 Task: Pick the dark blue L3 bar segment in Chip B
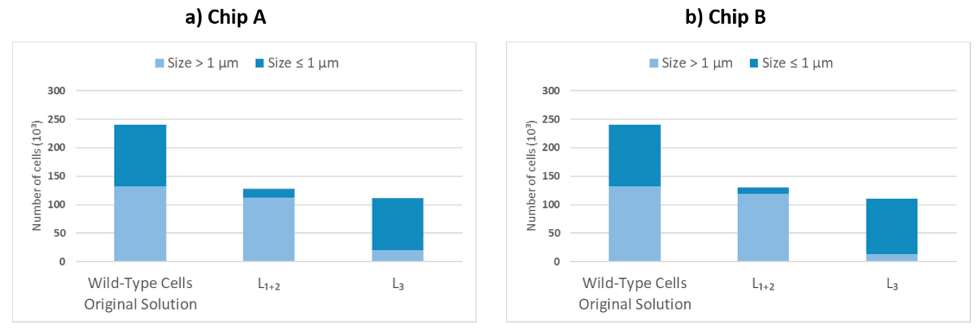coord(892,226)
